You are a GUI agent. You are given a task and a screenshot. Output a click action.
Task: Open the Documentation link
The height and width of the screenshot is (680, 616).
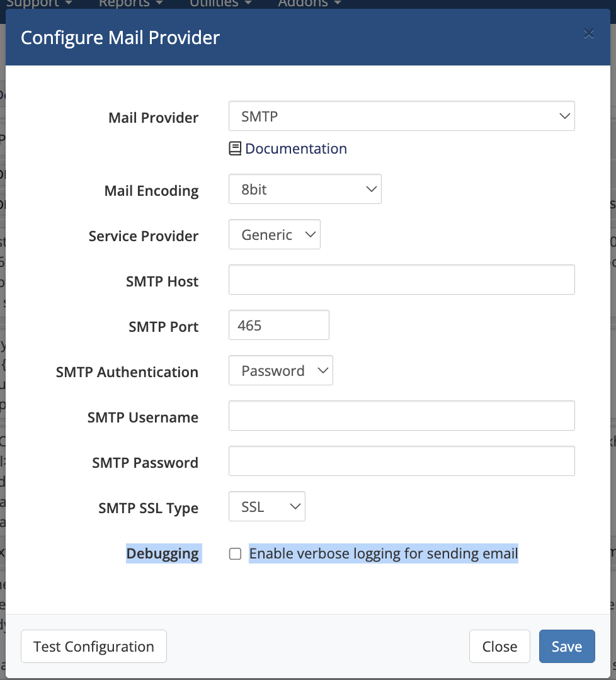point(295,149)
